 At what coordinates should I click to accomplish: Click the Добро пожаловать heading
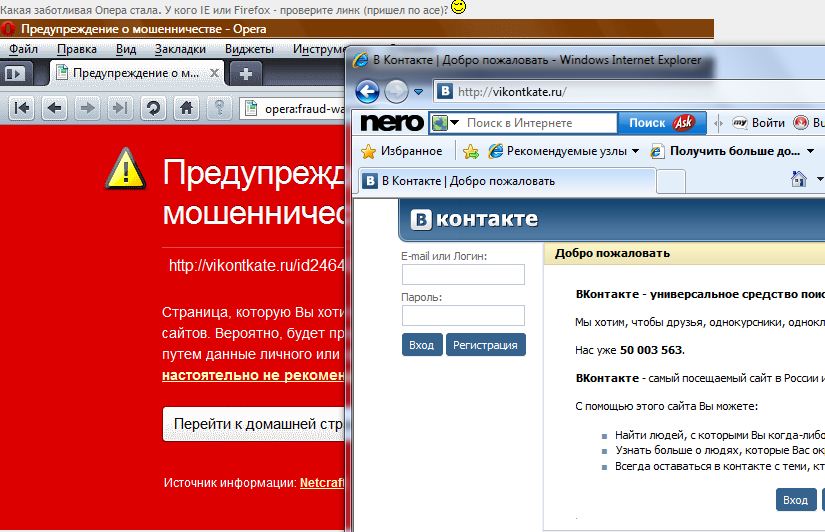pyautogui.click(x=612, y=253)
